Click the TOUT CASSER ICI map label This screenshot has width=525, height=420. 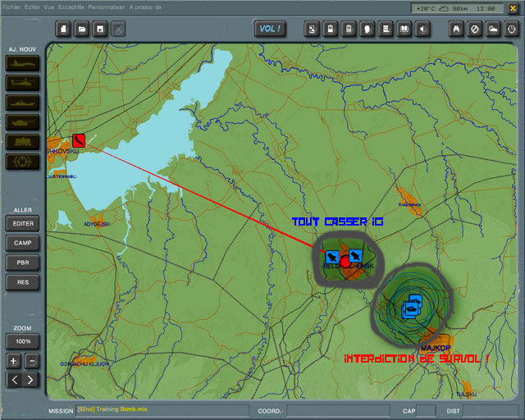click(x=337, y=221)
